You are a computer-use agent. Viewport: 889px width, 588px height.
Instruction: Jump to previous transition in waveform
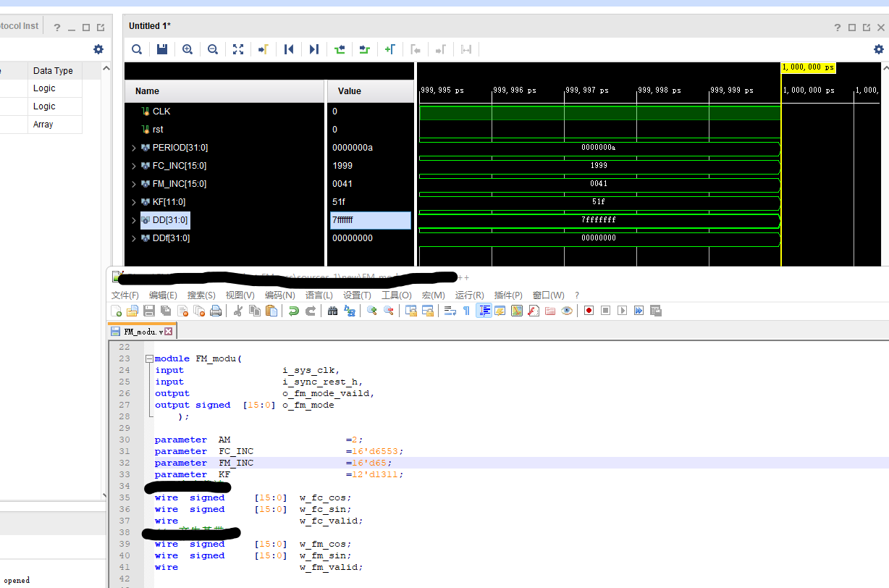coord(340,49)
